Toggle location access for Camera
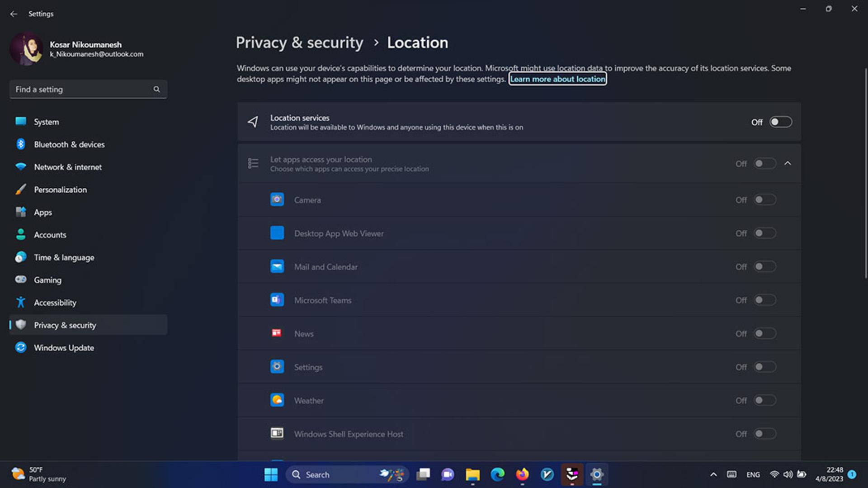 coord(764,199)
